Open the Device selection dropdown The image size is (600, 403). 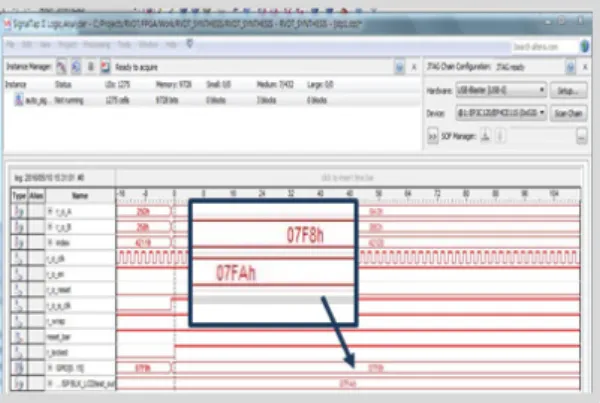pos(501,113)
